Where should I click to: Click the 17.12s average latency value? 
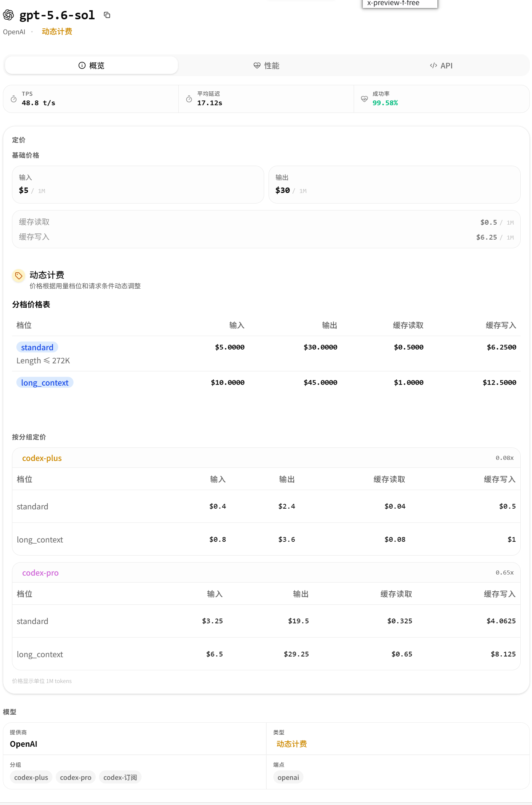click(210, 103)
